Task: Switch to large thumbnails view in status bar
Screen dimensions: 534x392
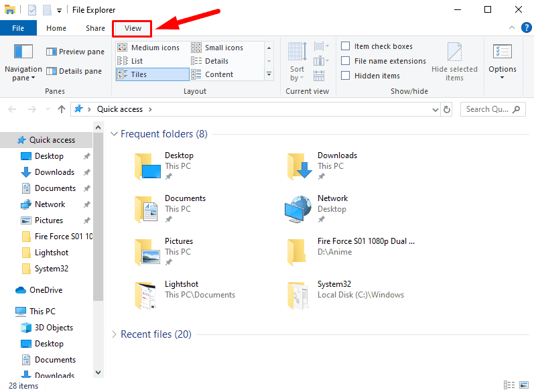Action: 524,385
